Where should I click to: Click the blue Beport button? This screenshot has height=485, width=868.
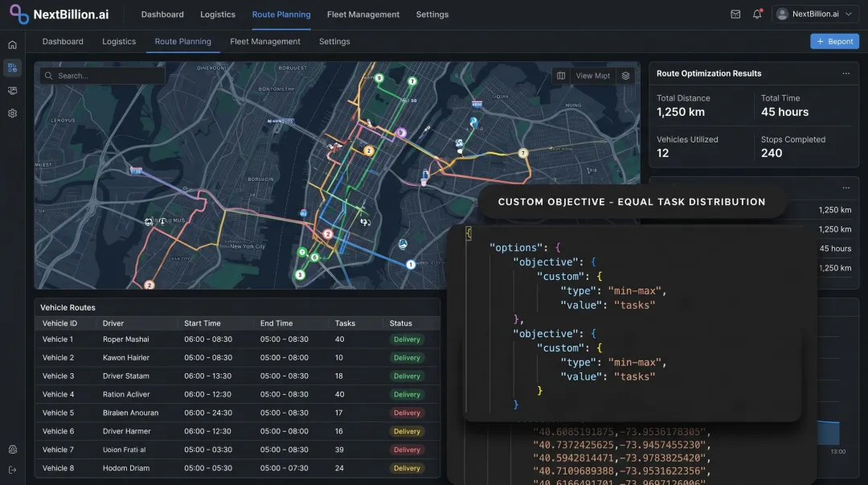(x=835, y=42)
